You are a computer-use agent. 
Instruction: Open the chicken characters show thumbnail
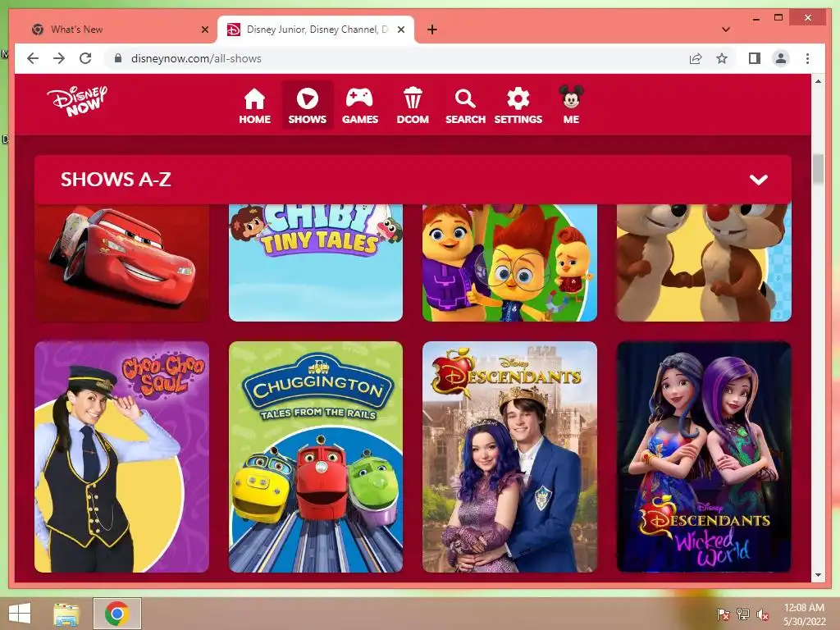[509, 262]
